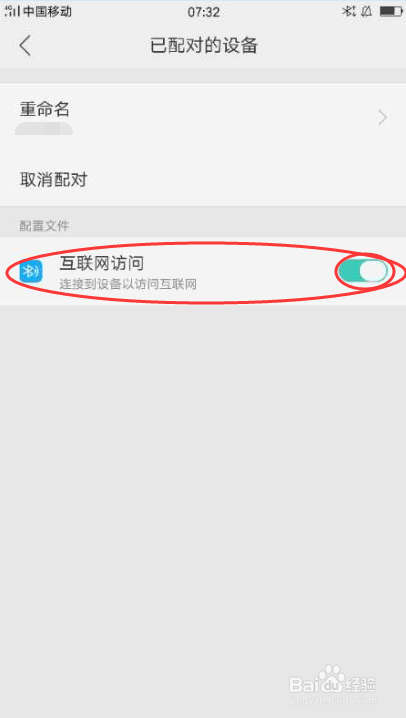The height and width of the screenshot is (718, 406).
Task: Tap the 已配对的设备 page title
Action: click(x=204, y=46)
